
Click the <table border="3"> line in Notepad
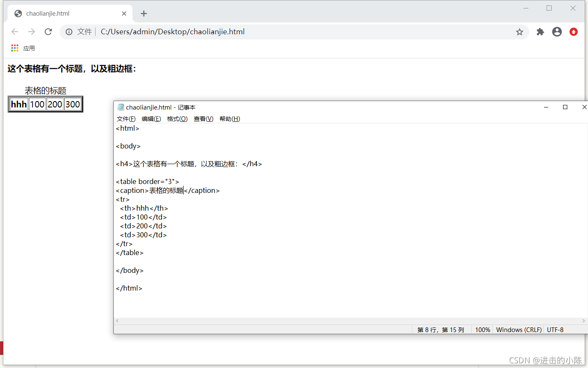[147, 181]
